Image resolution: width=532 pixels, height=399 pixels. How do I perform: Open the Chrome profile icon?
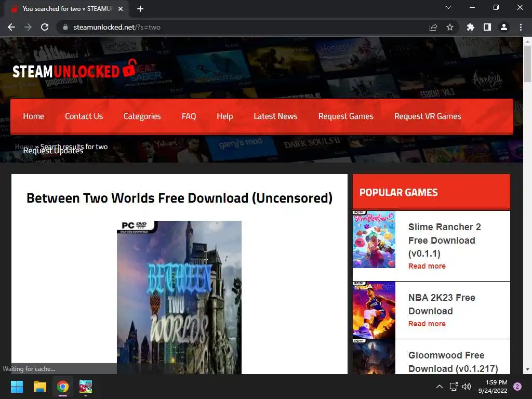point(504,27)
